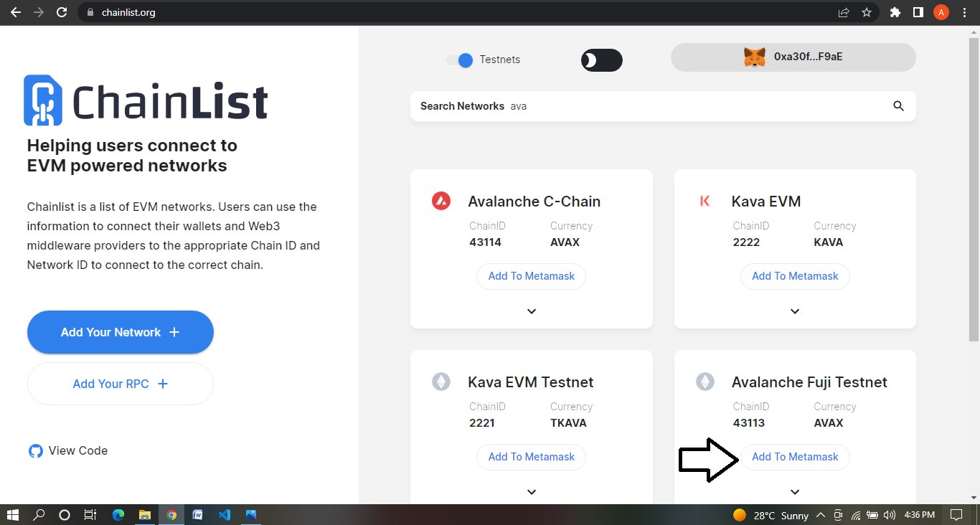980x525 pixels.
Task: Click the Add Your Network button
Action: 121,332
